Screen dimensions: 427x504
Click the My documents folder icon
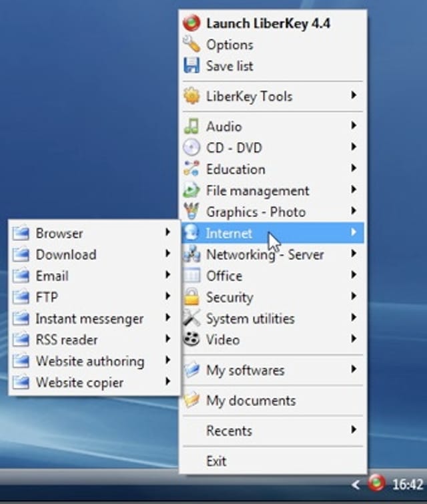click(x=191, y=400)
